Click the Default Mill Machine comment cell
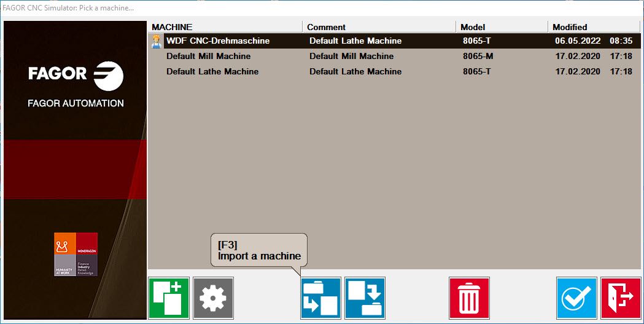644x324 pixels. pyautogui.click(x=352, y=56)
